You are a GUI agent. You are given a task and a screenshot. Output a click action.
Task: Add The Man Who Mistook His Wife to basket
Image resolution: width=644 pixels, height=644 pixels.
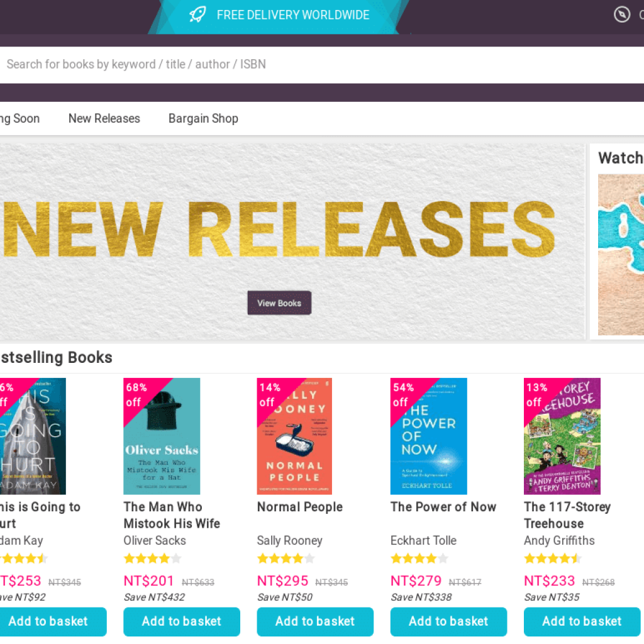(x=182, y=621)
